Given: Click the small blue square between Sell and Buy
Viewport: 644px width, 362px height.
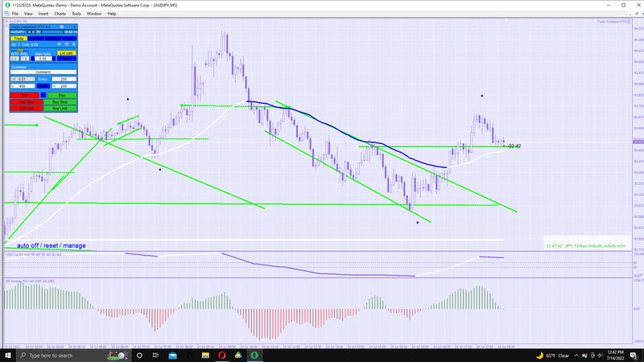Looking at the screenshot, I should click(x=43, y=95).
